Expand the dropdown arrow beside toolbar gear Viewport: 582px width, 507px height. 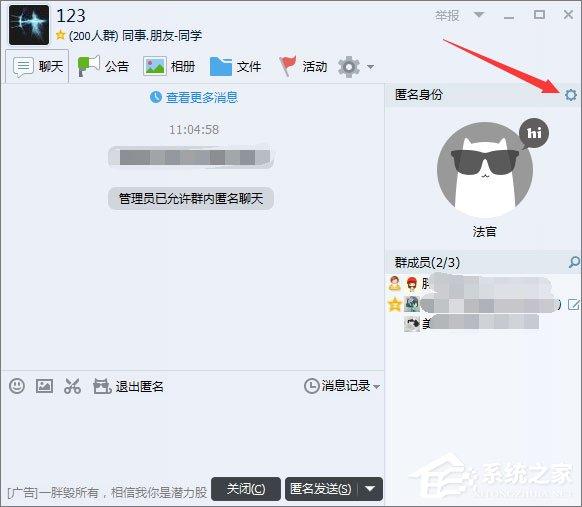click(370, 67)
